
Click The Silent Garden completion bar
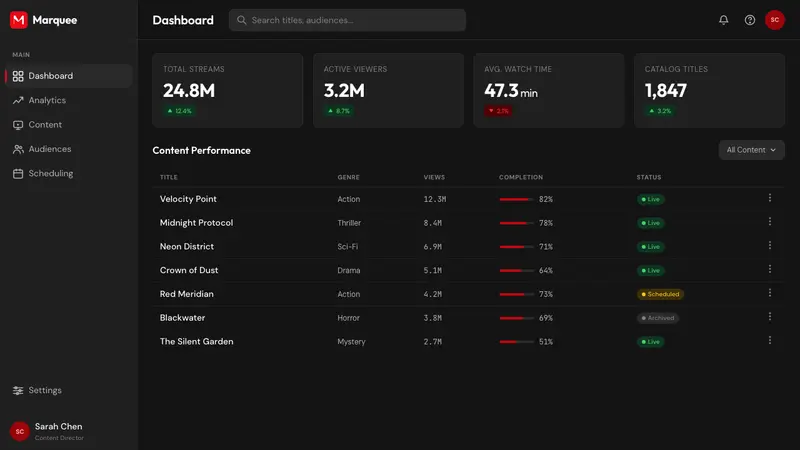coord(517,342)
